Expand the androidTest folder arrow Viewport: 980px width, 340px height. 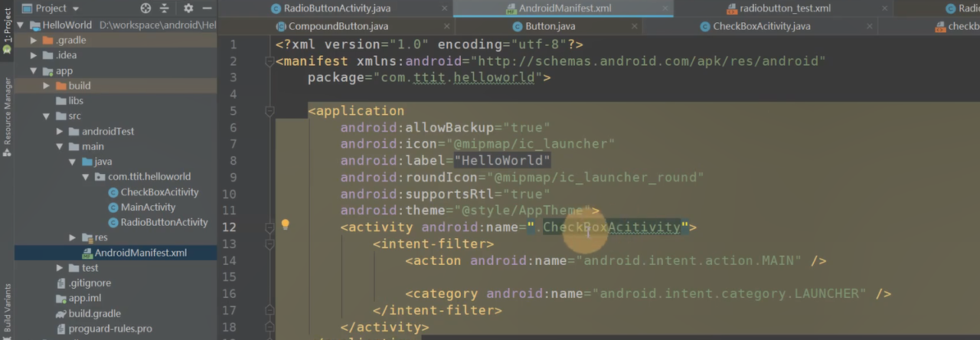pos(60,132)
